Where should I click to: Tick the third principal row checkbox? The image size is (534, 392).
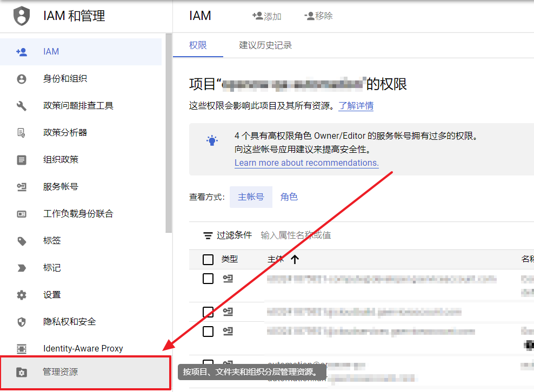pos(208,331)
